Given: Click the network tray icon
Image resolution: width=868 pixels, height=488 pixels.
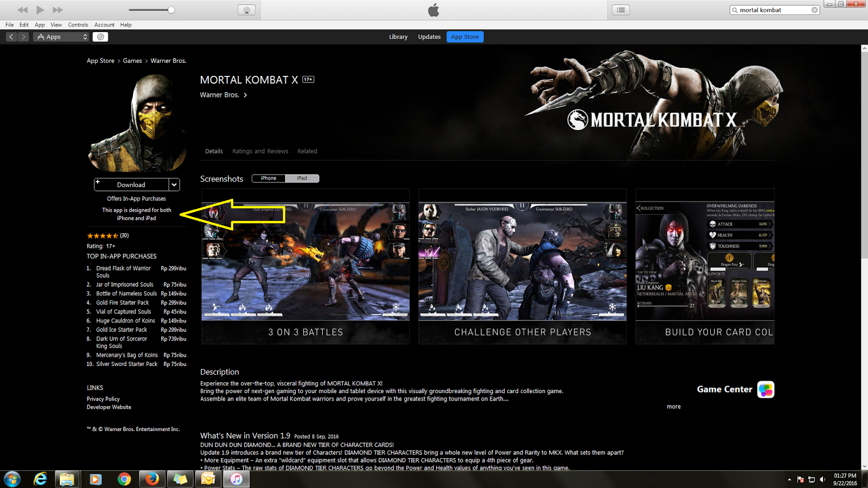Looking at the screenshot, I should 812,479.
